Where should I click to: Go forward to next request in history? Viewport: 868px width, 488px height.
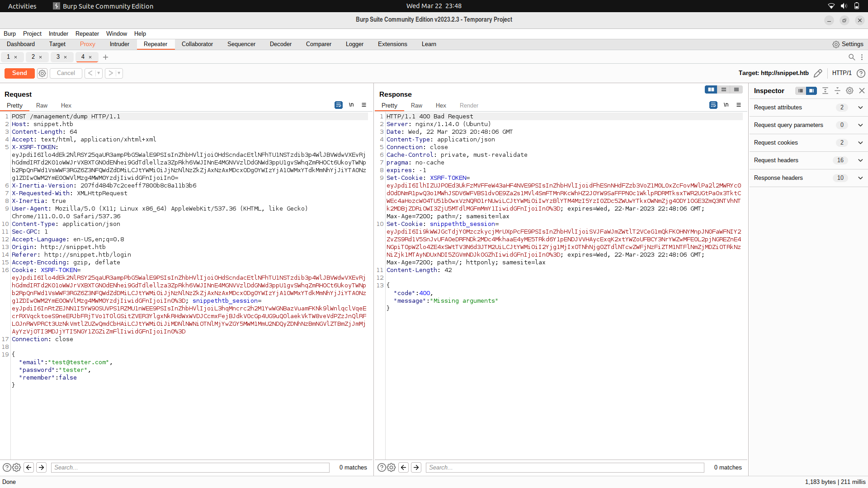tap(111, 73)
